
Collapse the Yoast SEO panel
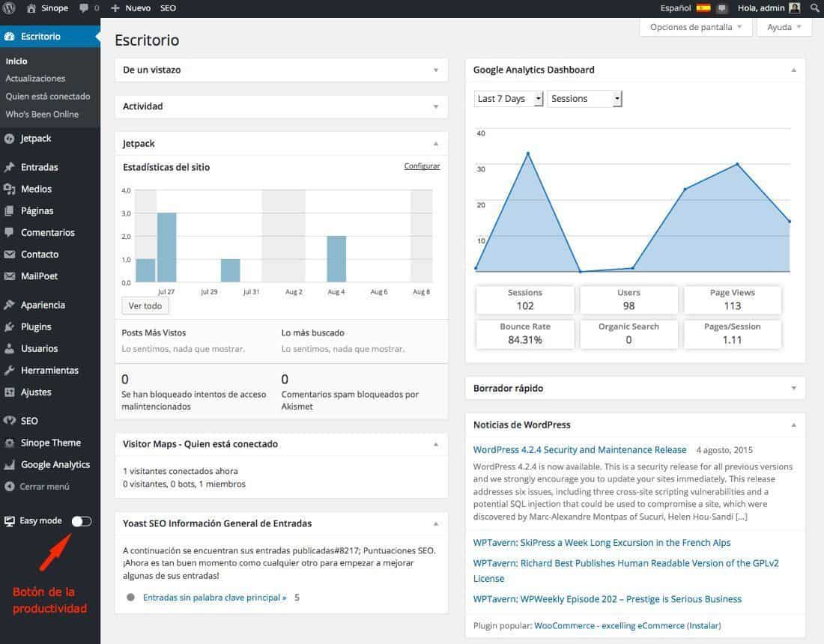[436, 523]
